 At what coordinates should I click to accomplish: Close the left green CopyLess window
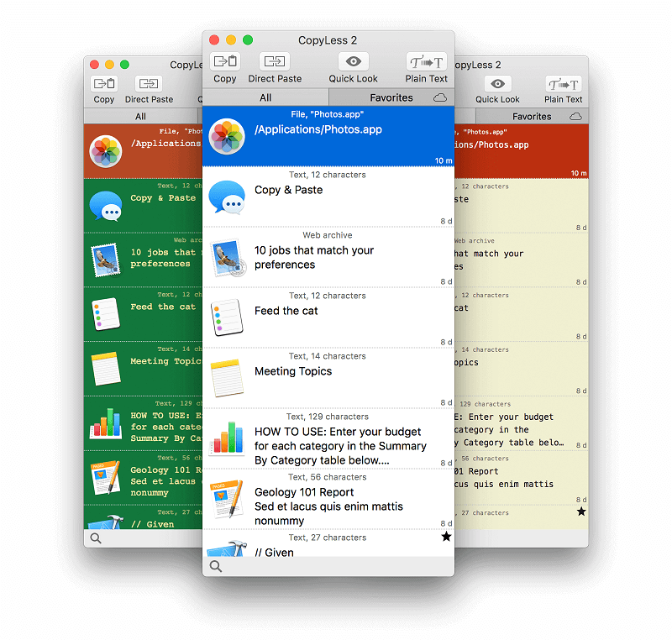pos(94,65)
